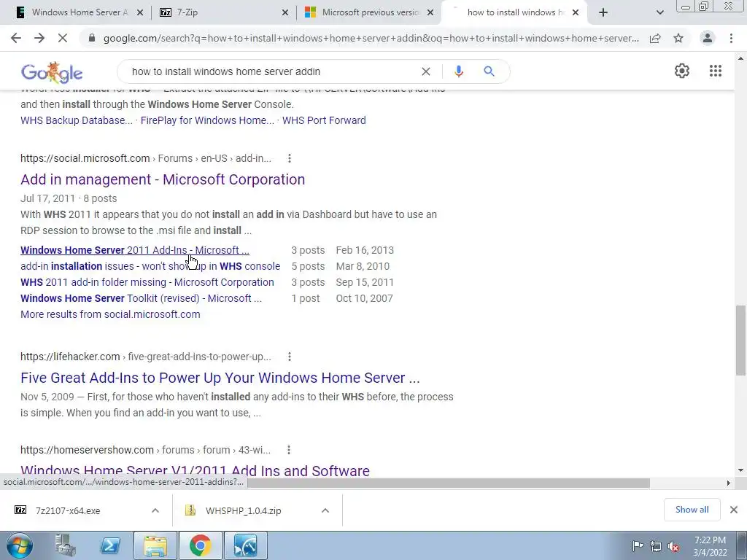Switch to Microsoft previous versions tab

(x=370, y=12)
